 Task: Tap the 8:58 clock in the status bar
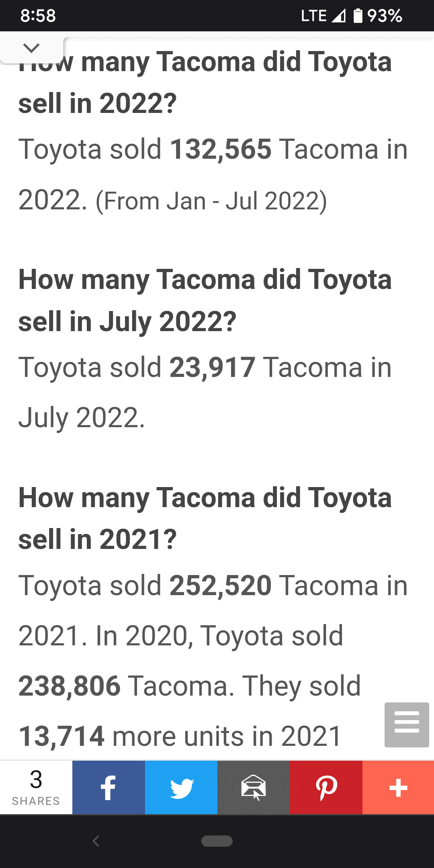pyautogui.click(x=38, y=16)
